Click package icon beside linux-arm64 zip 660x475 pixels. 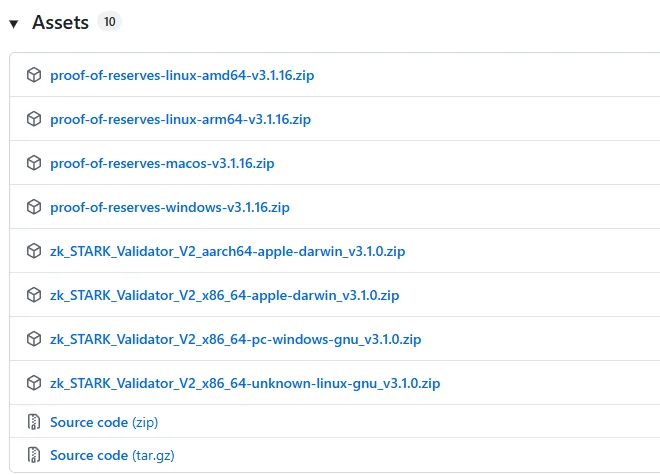coord(34,119)
